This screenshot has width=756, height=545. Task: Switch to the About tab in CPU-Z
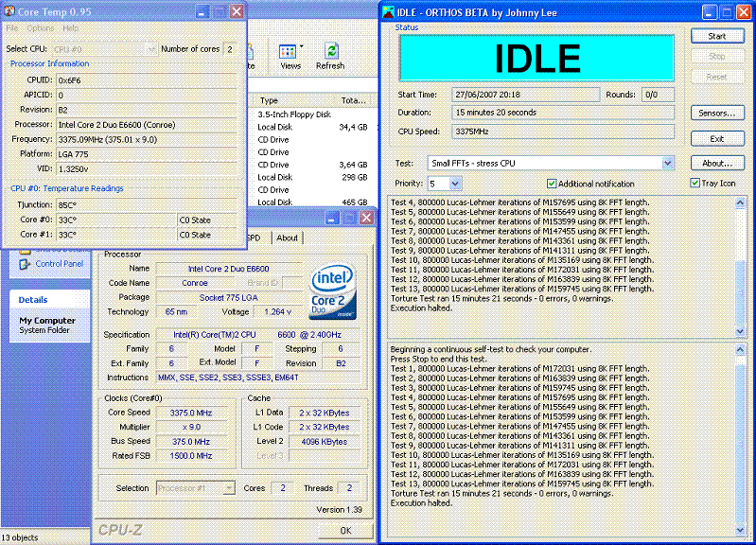click(x=287, y=237)
